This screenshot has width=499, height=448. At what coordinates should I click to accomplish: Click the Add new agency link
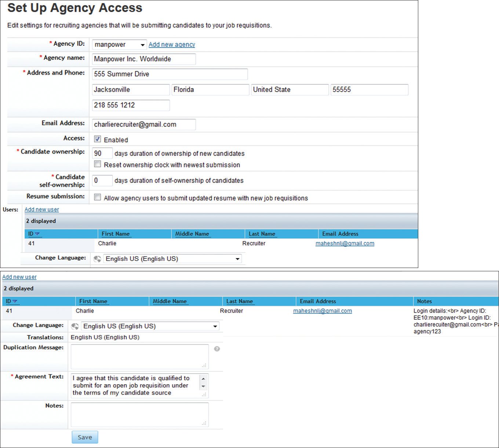click(x=172, y=44)
